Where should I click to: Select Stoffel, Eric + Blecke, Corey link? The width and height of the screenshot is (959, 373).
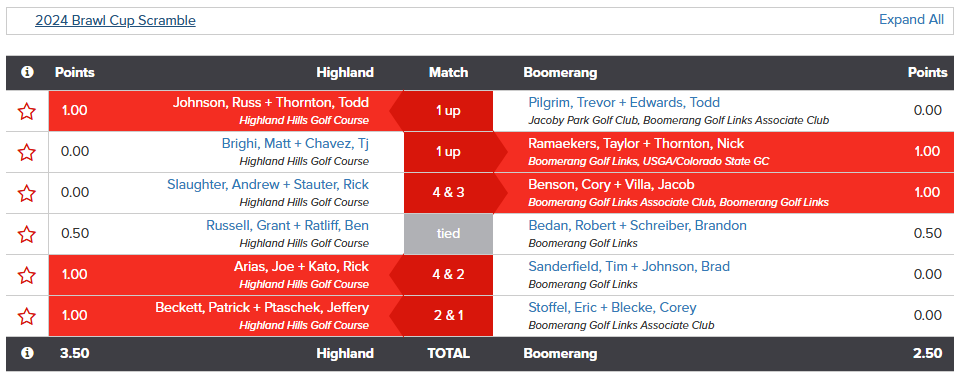pos(612,308)
